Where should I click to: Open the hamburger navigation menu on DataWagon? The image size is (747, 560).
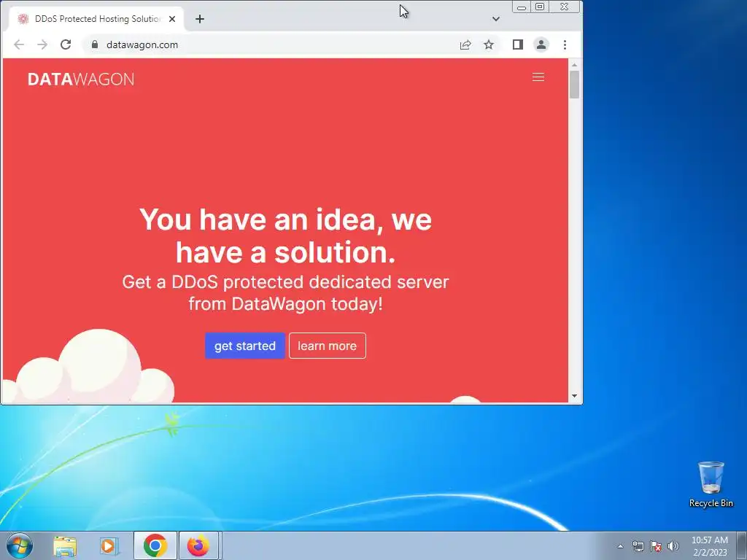[x=538, y=77]
